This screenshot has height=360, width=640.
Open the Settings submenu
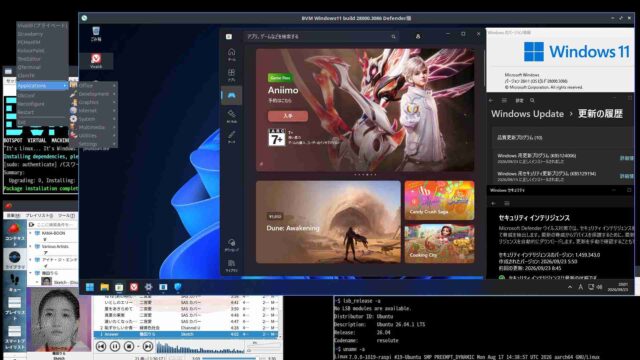click(x=93, y=144)
